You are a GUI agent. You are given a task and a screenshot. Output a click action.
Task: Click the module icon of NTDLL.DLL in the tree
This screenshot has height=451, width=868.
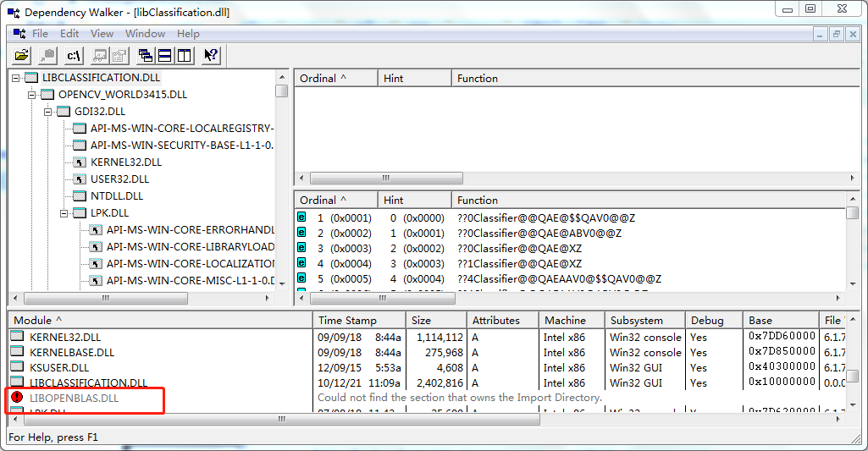point(80,196)
